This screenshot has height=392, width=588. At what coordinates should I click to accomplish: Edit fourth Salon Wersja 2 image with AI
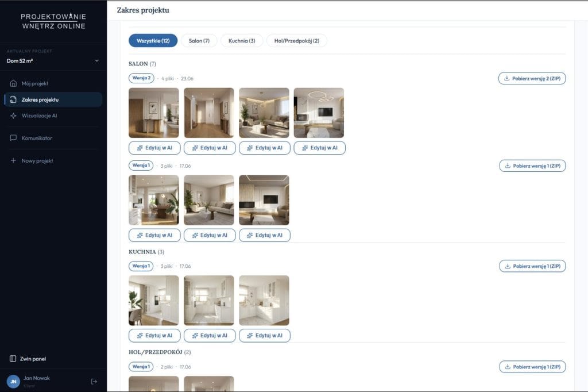319,148
